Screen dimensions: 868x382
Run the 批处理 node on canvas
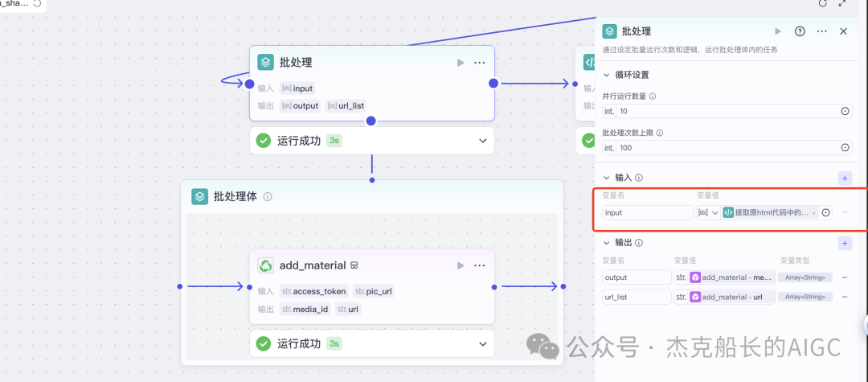[x=461, y=63]
